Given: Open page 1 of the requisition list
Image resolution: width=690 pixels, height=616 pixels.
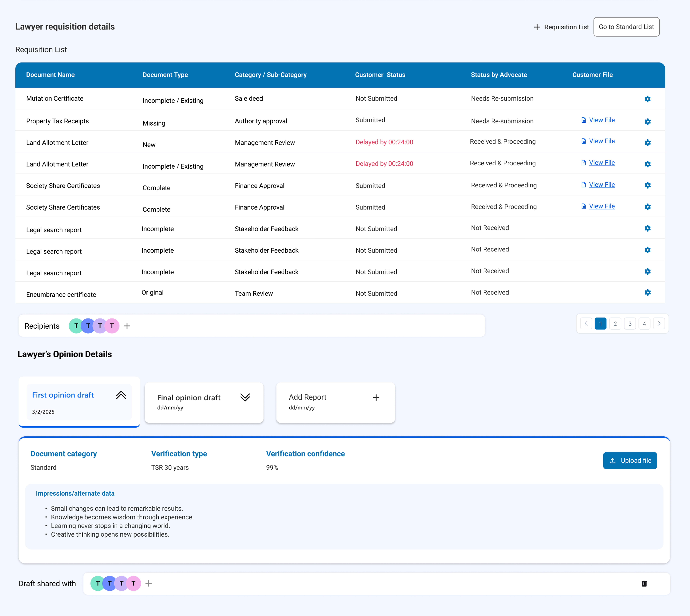Looking at the screenshot, I should coord(601,324).
